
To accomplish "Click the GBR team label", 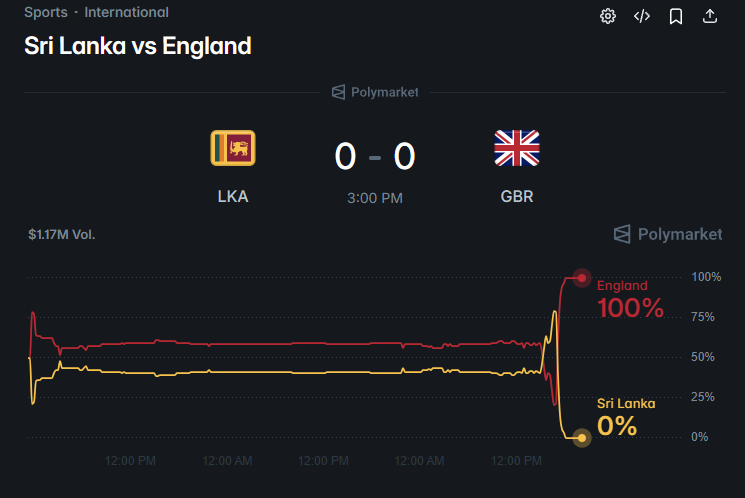I will (x=517, y=197).
